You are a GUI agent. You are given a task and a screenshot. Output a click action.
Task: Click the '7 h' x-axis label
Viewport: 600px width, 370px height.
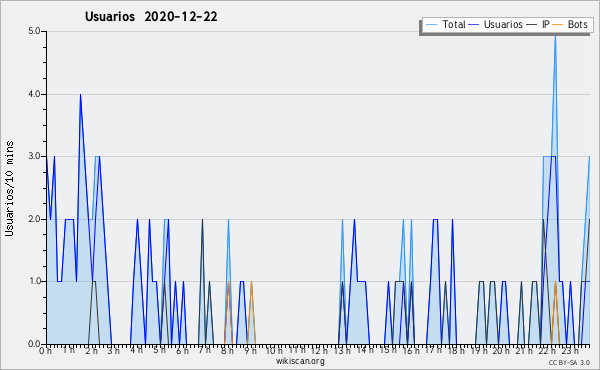[204, 350]
